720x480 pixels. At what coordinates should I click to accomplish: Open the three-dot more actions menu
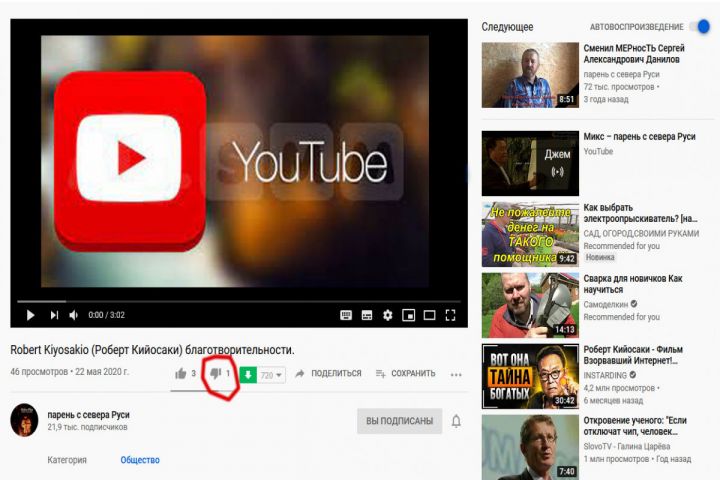tap(456, 375)
